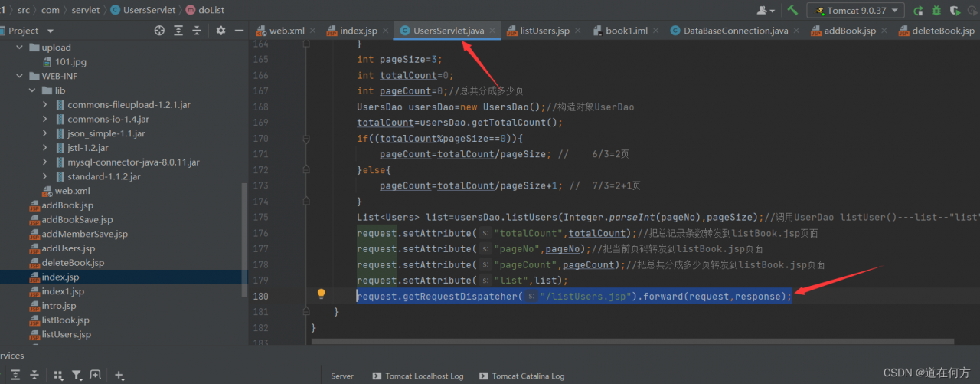This screenshot has width=980, height=384.
Task: Run with coverage shield icon
Action: pos(955,11)
